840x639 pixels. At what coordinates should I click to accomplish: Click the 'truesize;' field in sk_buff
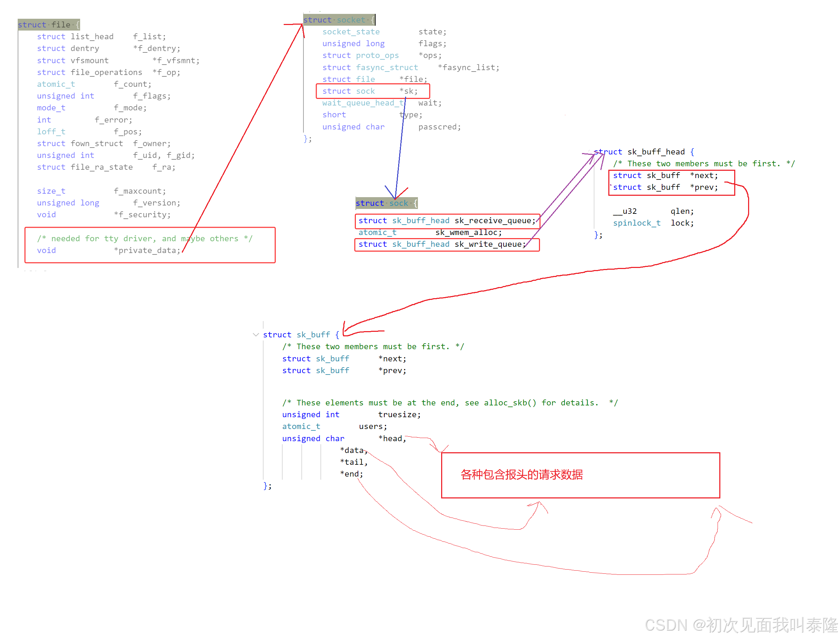tap(399, 414)
